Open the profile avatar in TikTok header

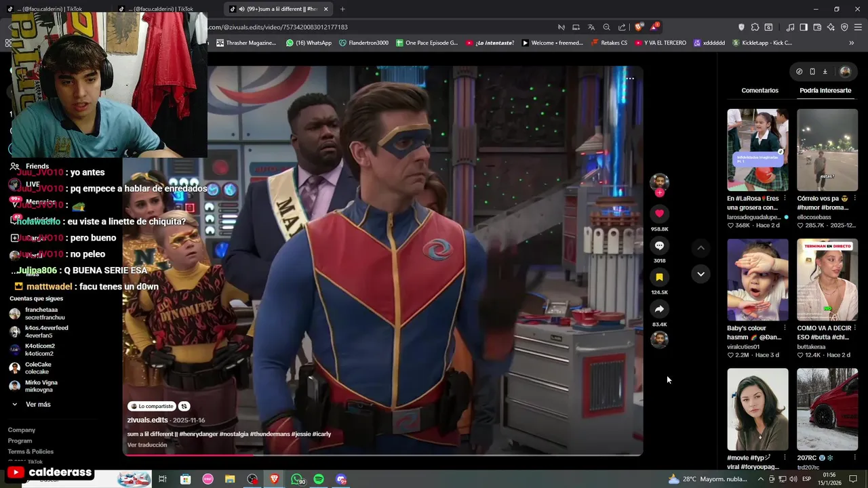pyautogui.click(x=845, y=71)
